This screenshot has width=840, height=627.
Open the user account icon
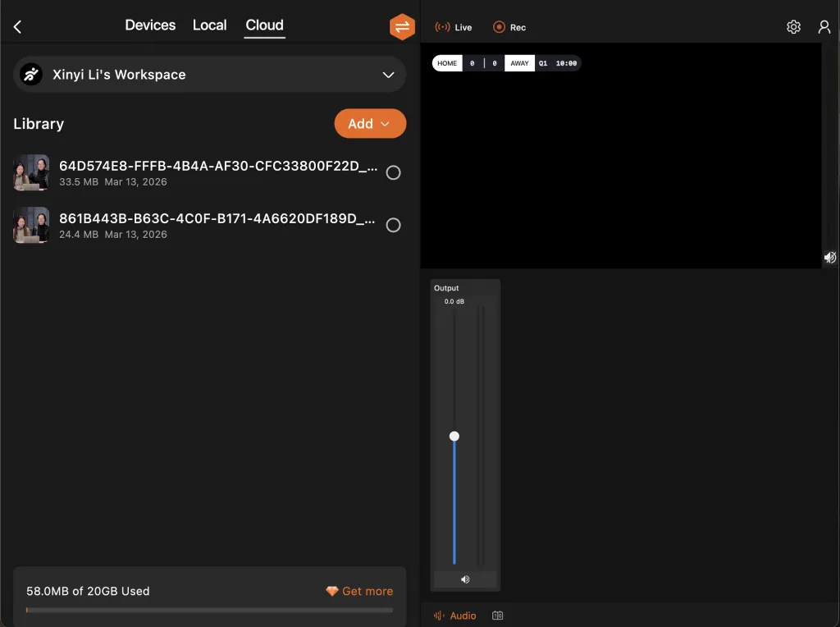[x=824, y=26]
